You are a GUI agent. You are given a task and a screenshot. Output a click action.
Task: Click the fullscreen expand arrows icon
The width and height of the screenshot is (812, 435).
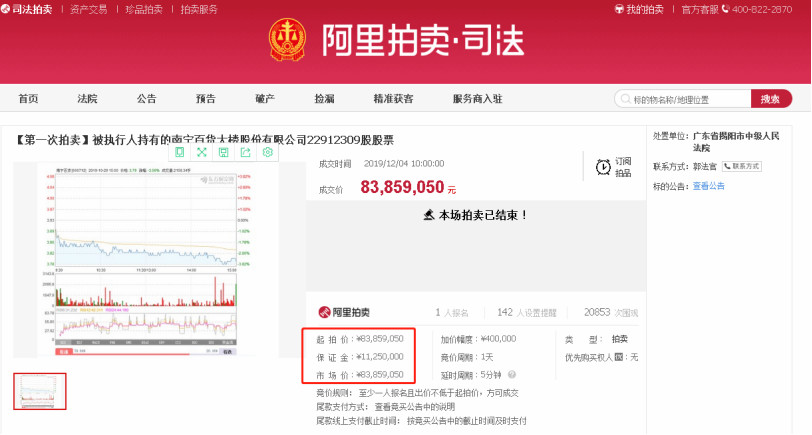coord(201,152)
